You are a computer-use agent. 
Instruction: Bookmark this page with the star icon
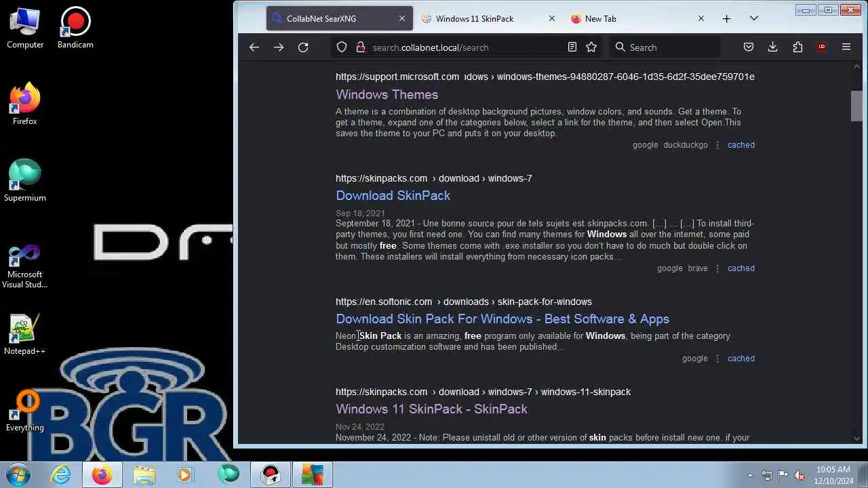point(591,47)
